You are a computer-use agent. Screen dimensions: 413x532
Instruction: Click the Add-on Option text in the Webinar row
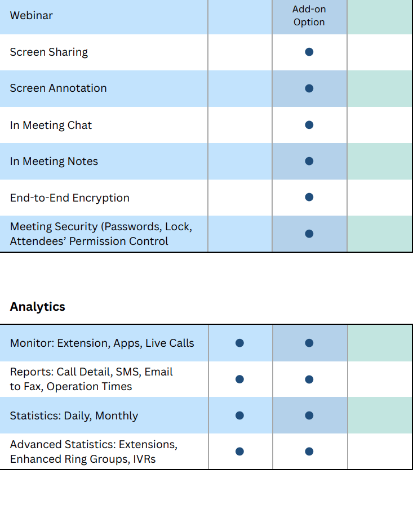pos(309,16)
